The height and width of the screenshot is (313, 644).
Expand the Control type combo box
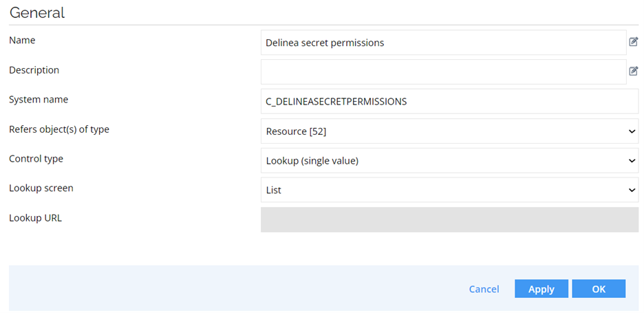[x=450, y=160]
